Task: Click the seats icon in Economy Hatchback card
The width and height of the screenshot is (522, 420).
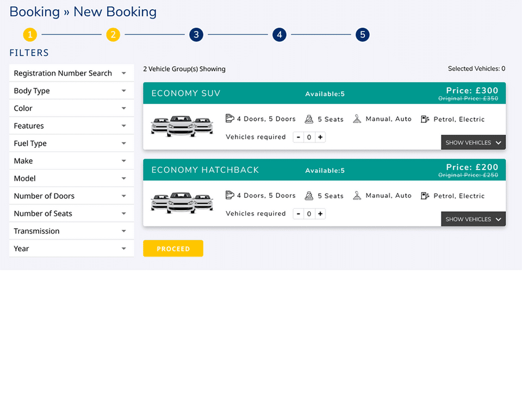Action: [x=309, y=196]
